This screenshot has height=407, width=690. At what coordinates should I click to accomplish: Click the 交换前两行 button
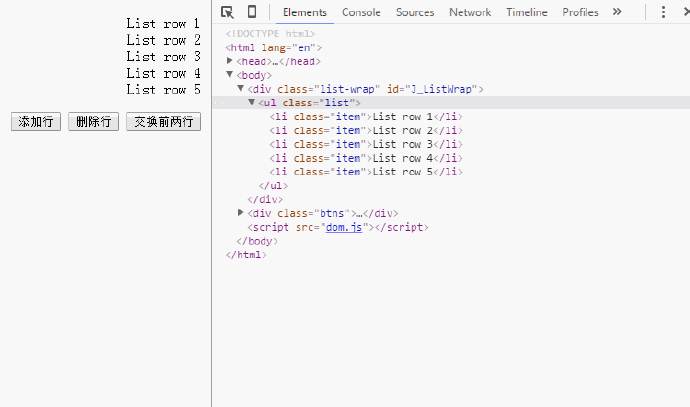coord(163,121)
